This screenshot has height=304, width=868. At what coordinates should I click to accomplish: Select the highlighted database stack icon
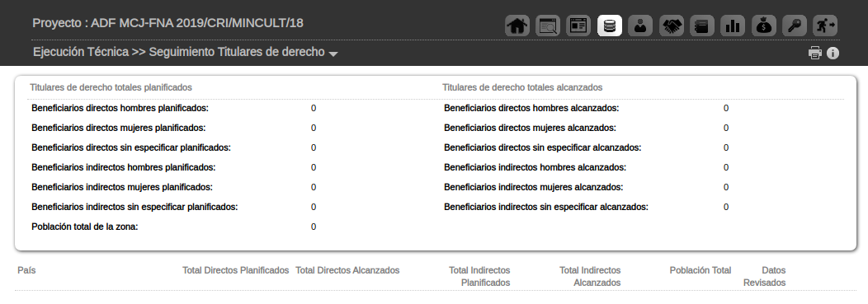(x=610, y=26)
